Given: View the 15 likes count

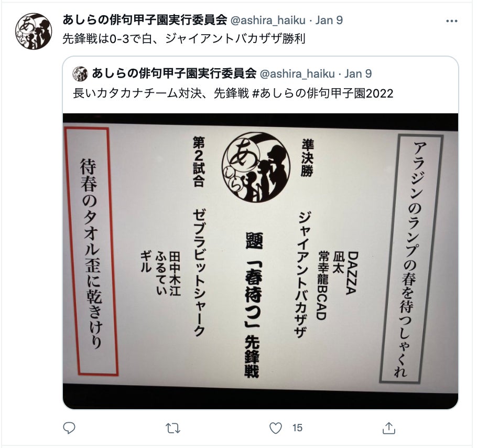Looking at the screenshot, I should [298, 428].
